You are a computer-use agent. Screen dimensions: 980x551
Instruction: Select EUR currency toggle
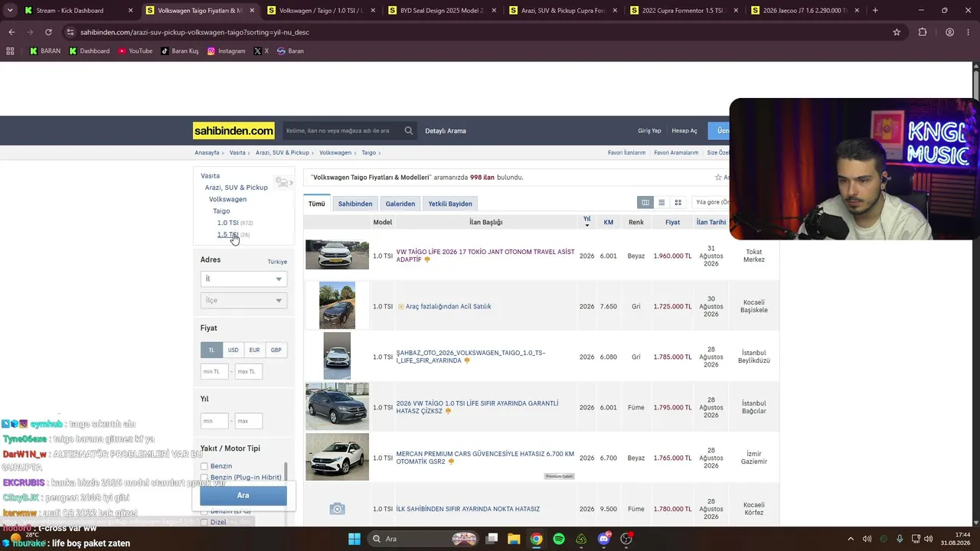point(254,350)
